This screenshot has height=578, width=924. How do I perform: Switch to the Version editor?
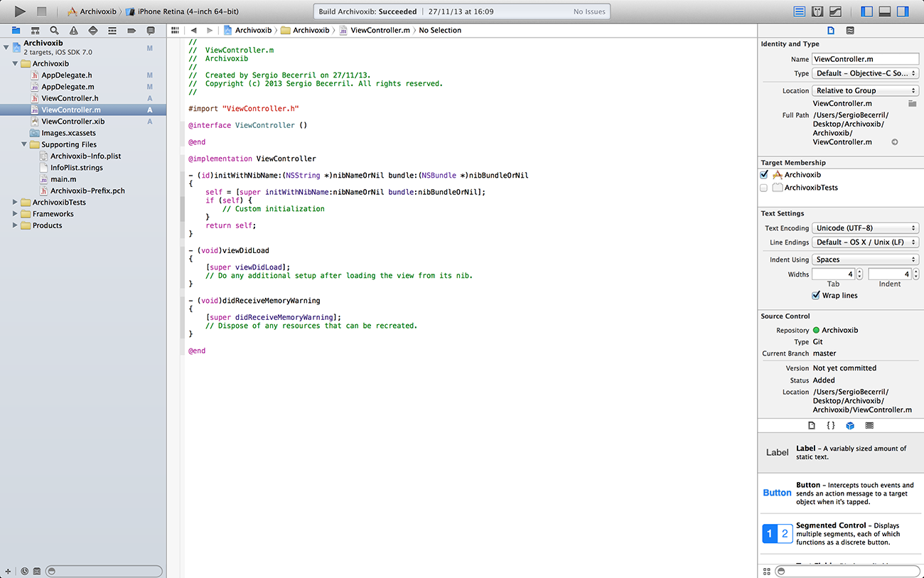coord(836,11)
